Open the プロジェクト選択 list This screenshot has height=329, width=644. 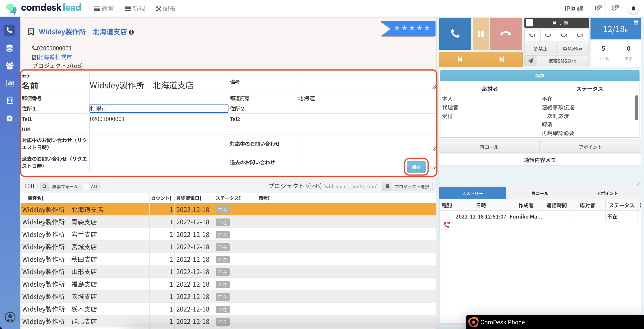407,187
